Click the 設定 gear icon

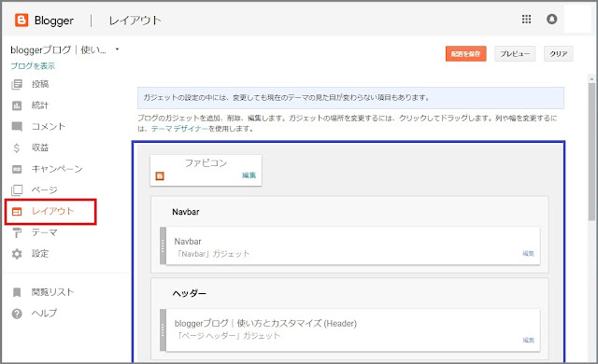(x=17, y=254)
